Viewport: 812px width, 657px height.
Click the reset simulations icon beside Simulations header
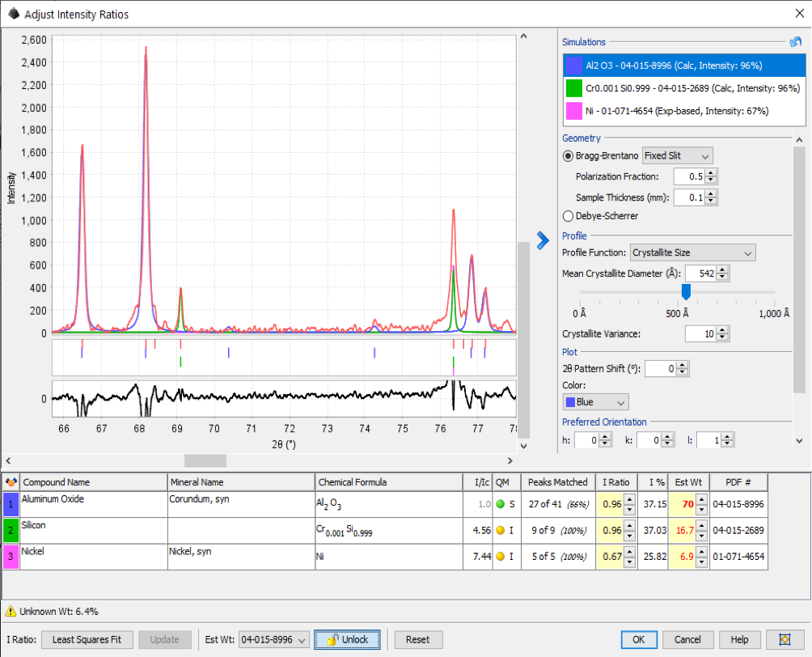tap(796, 42)
